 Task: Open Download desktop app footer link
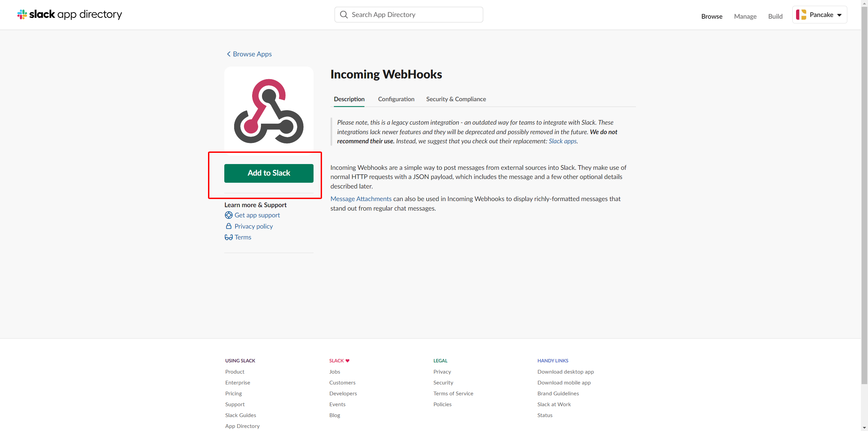565,372
